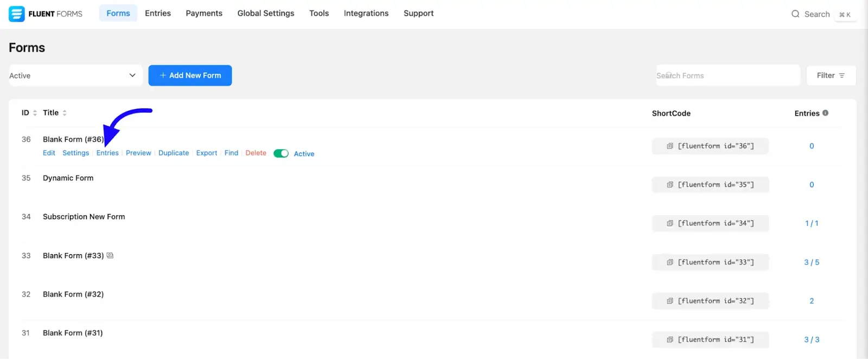The image size is (868, 359).
Task: Click the ID column header label
Action: pyautogui.click(x=25, y=113)
